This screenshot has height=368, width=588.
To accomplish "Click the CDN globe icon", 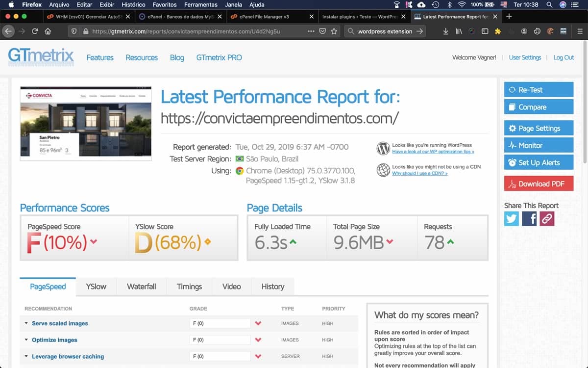I will click(x=383, y=170).
